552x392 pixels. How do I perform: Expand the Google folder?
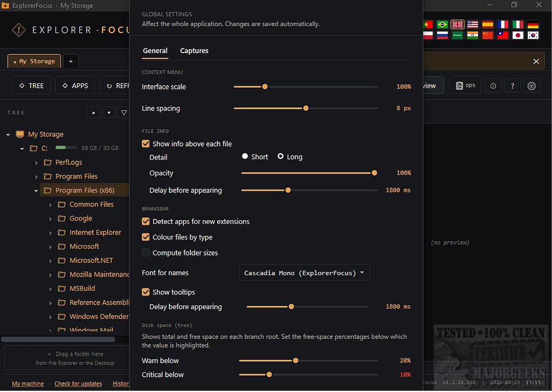click(50, 219)
